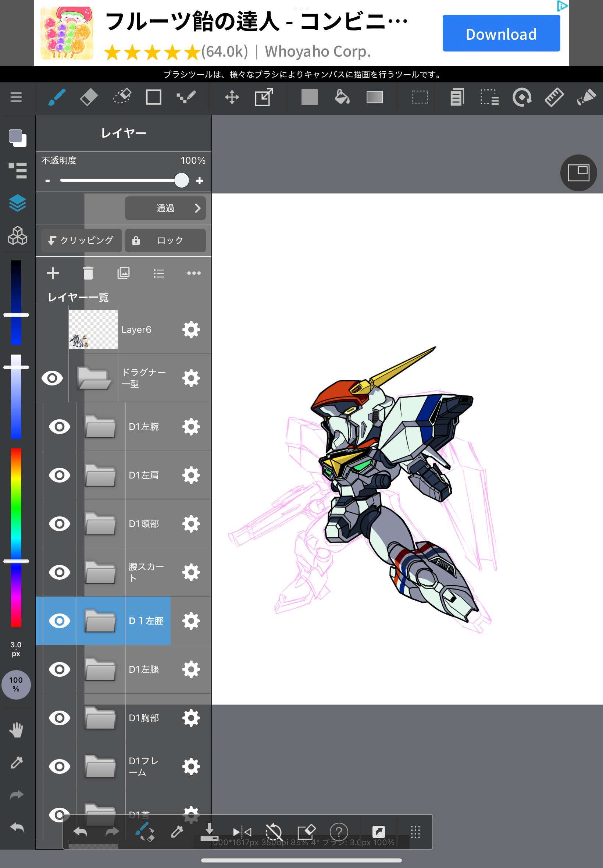The height and width of the screenshot is (868, 603).
Task: Select the 腰スカート folder layer
Action: (146, 572)
